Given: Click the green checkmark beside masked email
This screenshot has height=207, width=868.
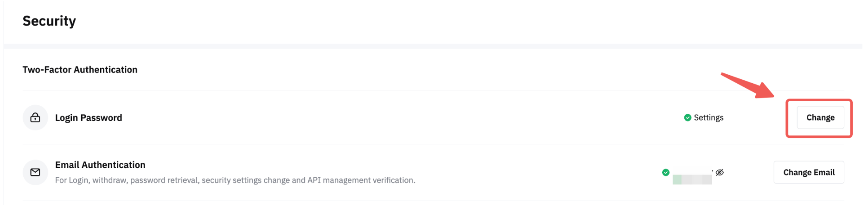Looking at the screenshot, I should (666, 172).
